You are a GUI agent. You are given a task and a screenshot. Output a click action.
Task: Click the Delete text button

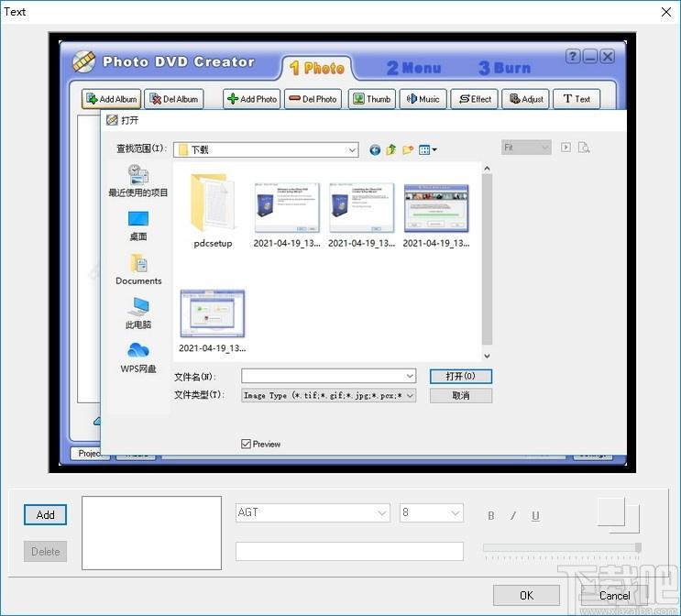45,551
